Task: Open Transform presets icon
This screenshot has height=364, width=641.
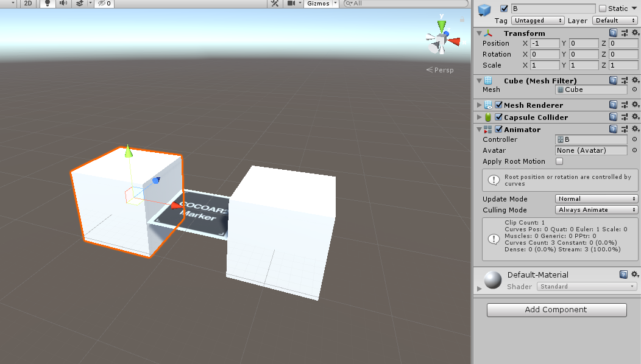Action: pos(624,33)
